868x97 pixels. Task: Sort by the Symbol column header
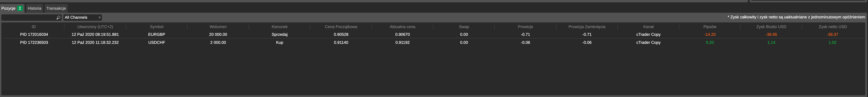pyautogui.click(x=157, y=27)
